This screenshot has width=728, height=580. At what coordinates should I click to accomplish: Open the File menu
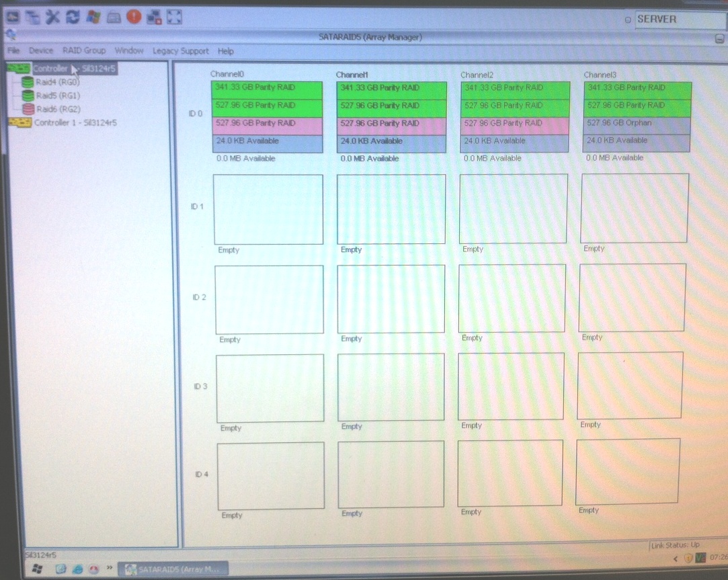click(13, 50)
